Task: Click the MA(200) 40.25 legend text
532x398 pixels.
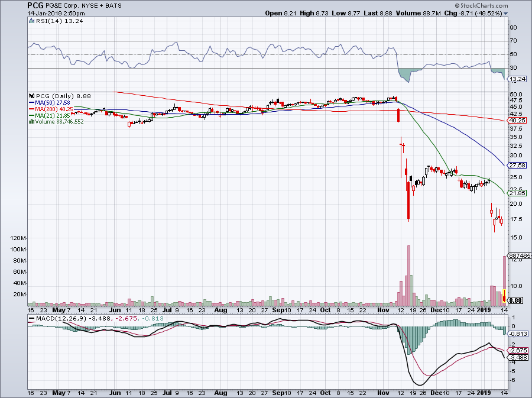Action: 54,109
